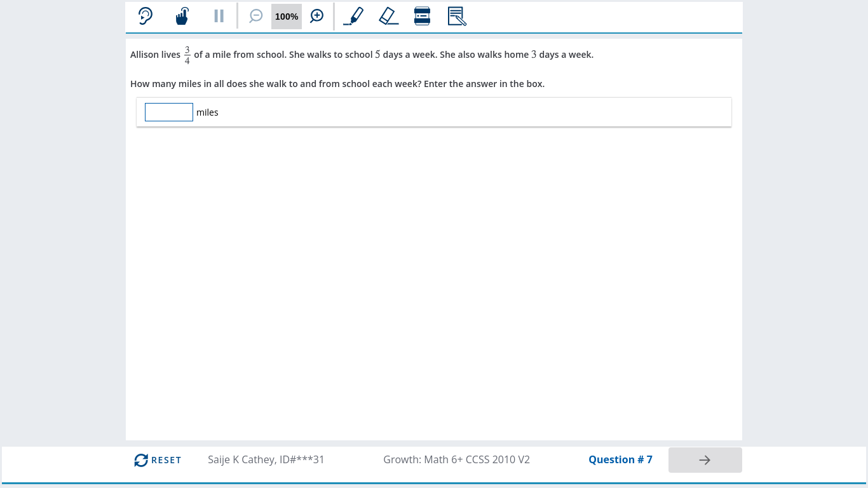
Task: Click the 'How many miles in all' question line
Action: [337, 84]
